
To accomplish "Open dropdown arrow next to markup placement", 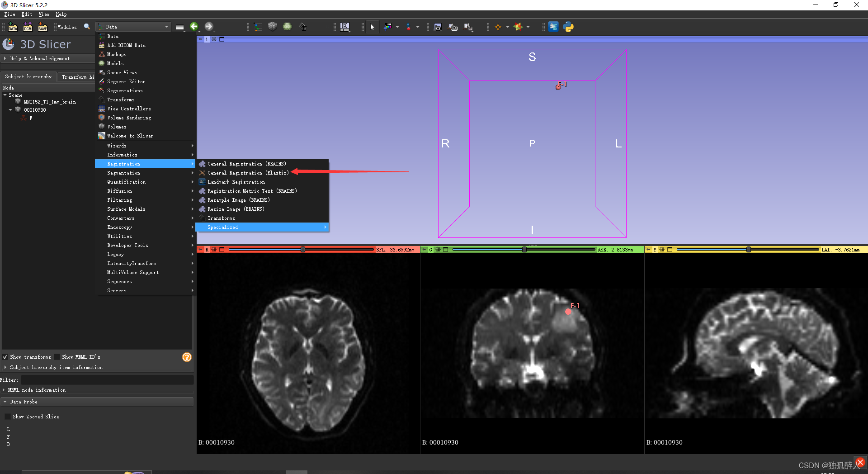I will [417, 27].
